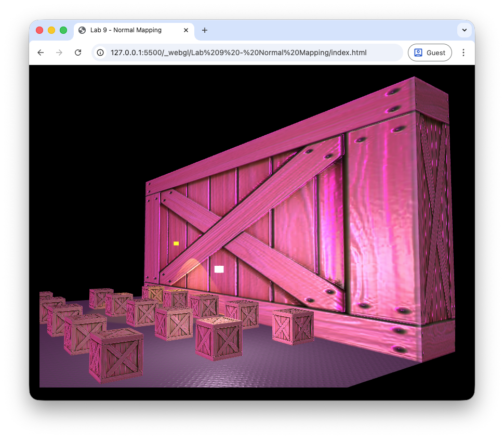Image resolution: width=504 pixels, height=439 pixels.
Task: Click the lone small crate nearest the big crate
Action: point(293,326)
